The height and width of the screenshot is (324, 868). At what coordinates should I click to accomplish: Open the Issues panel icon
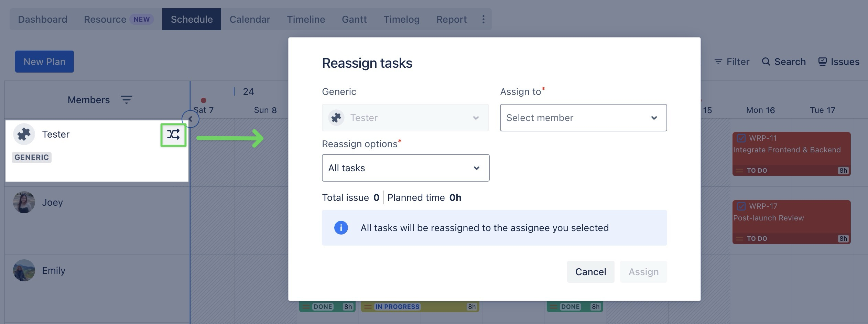822,62
